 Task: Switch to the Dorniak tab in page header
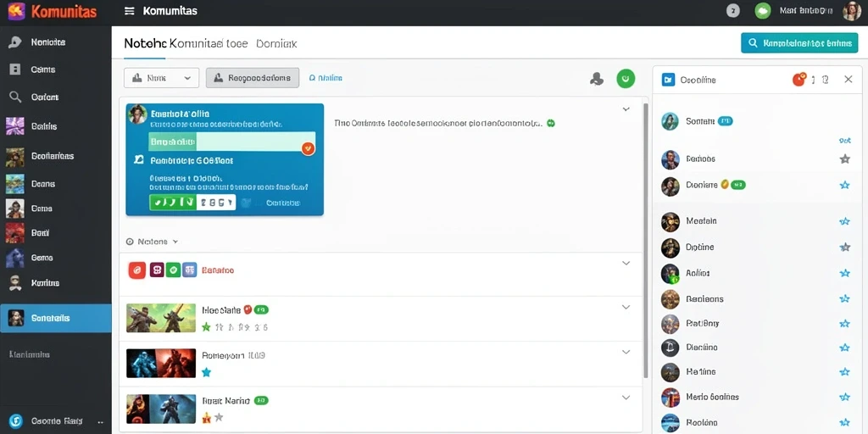click(276, 43)
